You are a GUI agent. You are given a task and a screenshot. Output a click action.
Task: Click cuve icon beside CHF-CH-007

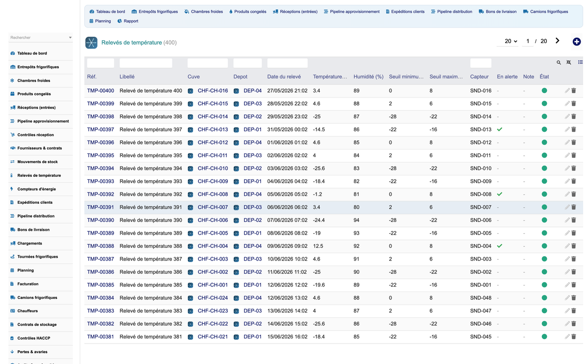[x=191, y=207]
